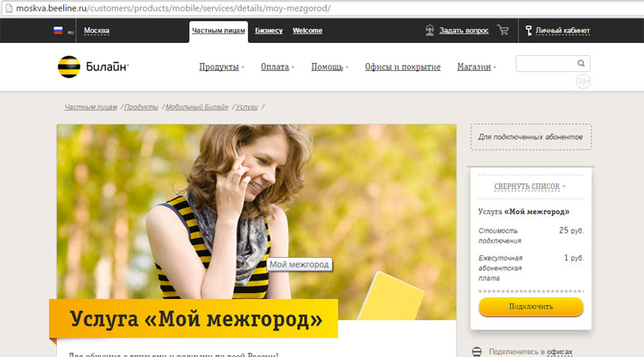Click the search magnifier icon

coord(581,63)
